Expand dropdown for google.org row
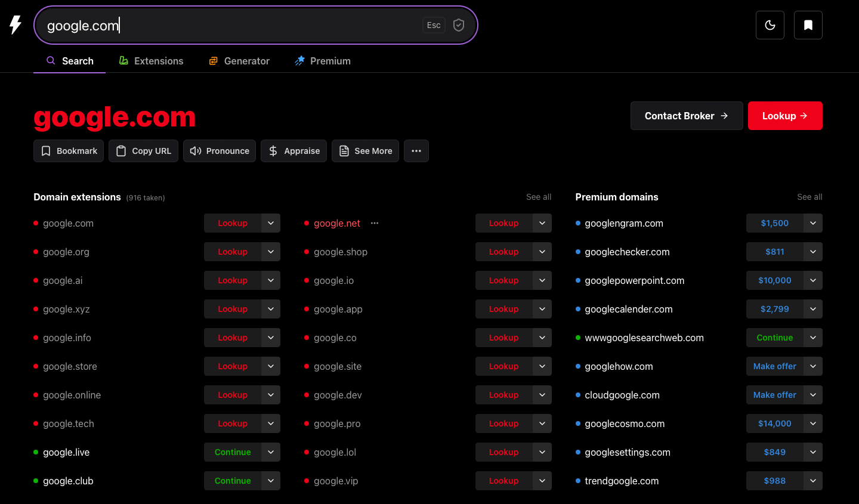This screenshot has height=504, width=859. tap(271, 252)
